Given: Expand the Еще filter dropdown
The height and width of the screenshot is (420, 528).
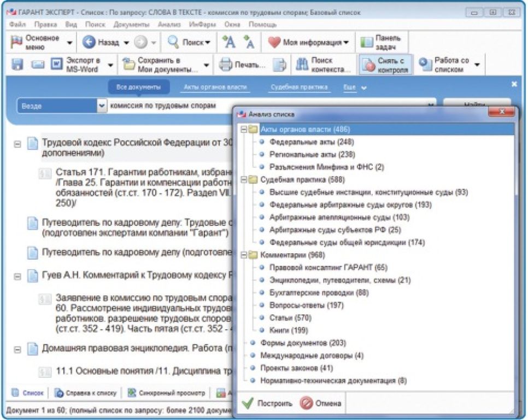Looking at the screenshot, I should (x=354, y=87).
